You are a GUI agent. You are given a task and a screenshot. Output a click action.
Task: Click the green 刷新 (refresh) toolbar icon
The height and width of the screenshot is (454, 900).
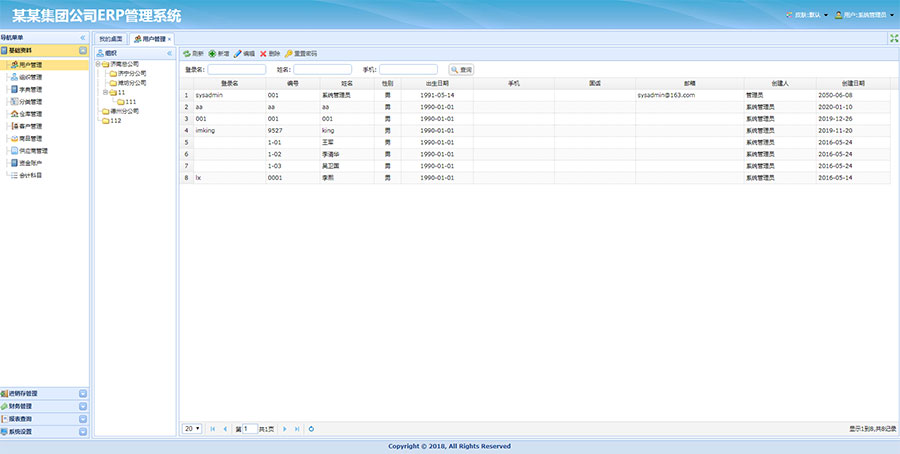pos(187,53)
